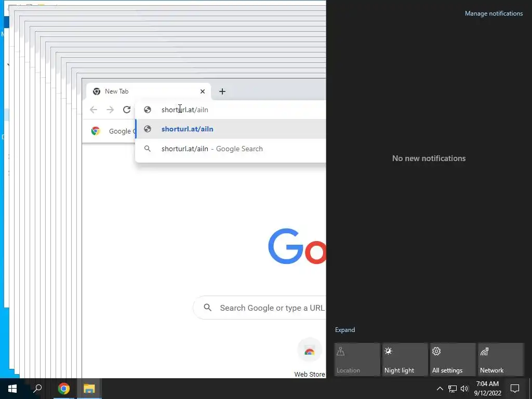The height and width of the screenshot is (399, 532).
Task: Open the Network quick action
Action: 501,360
